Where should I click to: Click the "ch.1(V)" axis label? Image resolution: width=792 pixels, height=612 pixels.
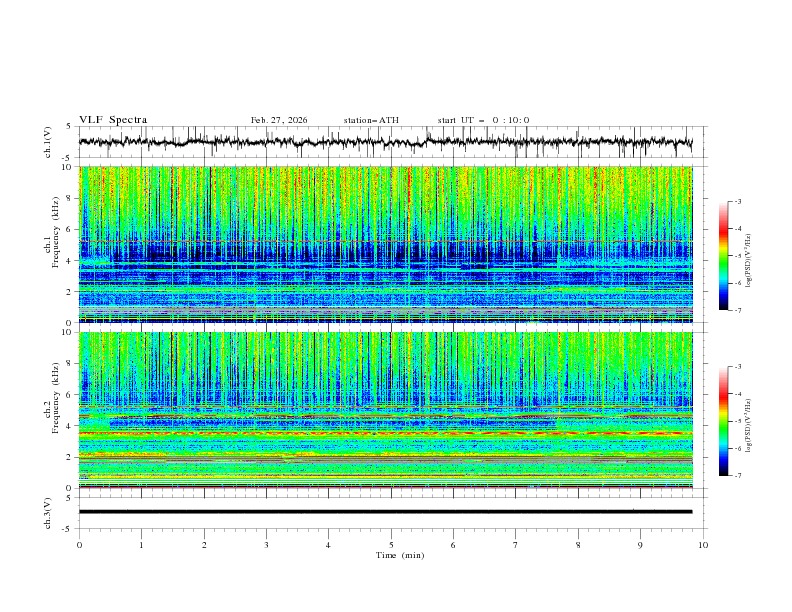click(x=48, y=142)
